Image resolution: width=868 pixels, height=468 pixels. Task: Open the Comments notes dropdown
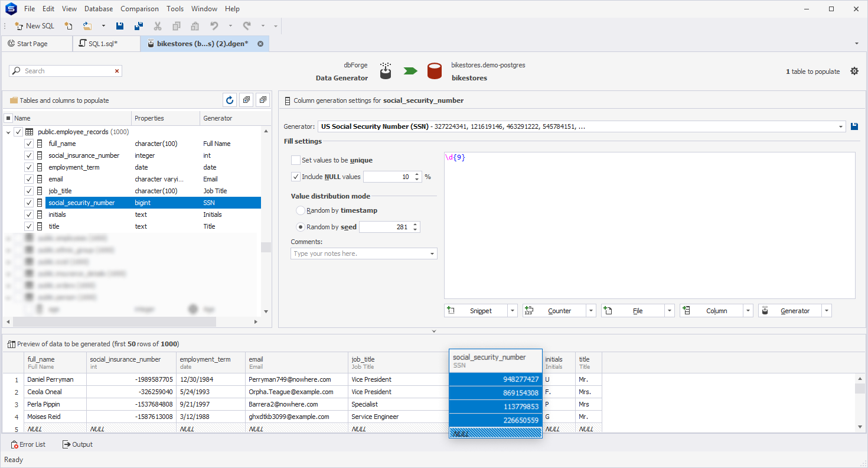pyautogui.click(x=432, y=253)
